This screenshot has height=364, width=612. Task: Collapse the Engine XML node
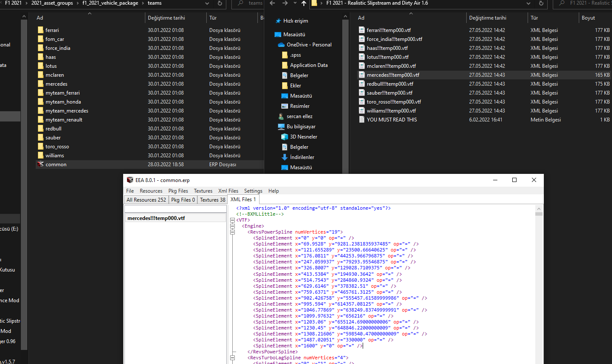pyautogui.click(x=232, y=226)
